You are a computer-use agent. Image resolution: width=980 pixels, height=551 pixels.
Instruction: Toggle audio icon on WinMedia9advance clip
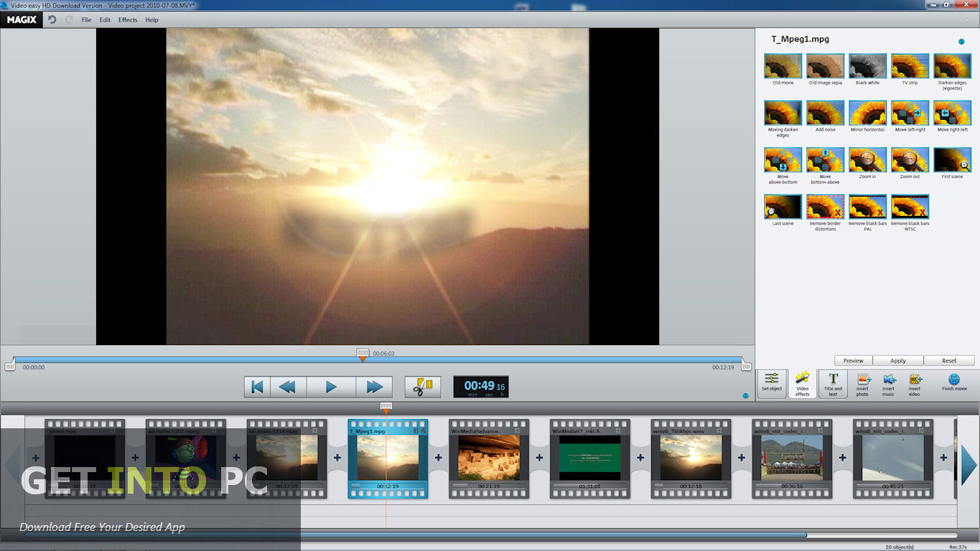[x=517, y=431]
